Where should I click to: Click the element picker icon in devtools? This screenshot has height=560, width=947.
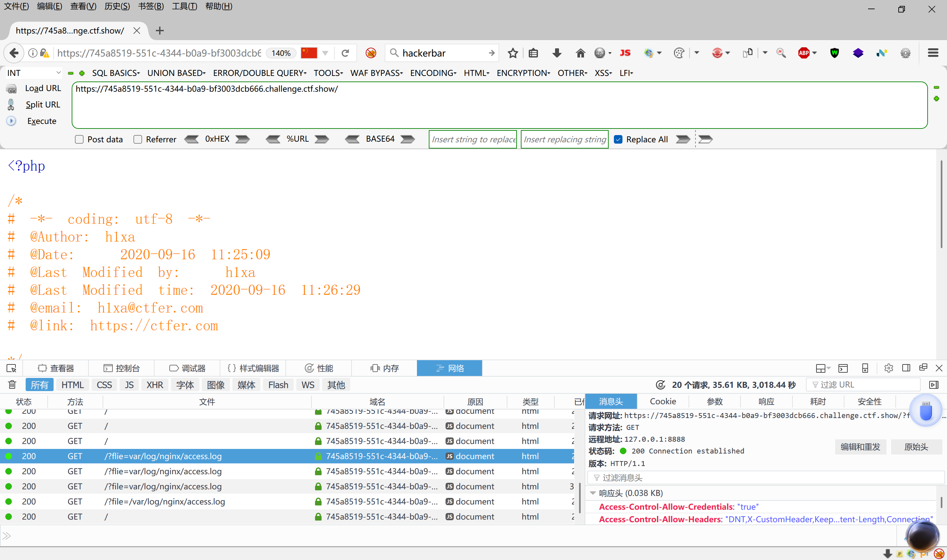pos(11,368)
